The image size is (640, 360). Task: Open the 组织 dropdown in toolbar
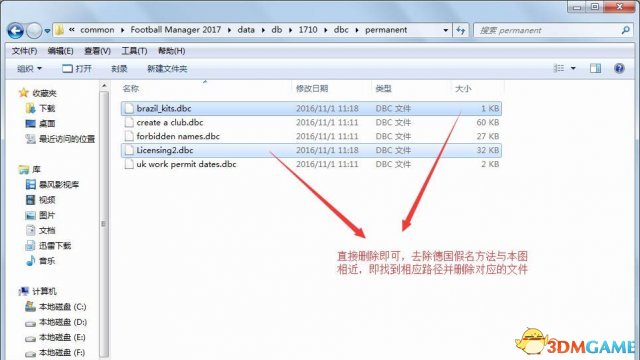(x=29, y=69)
